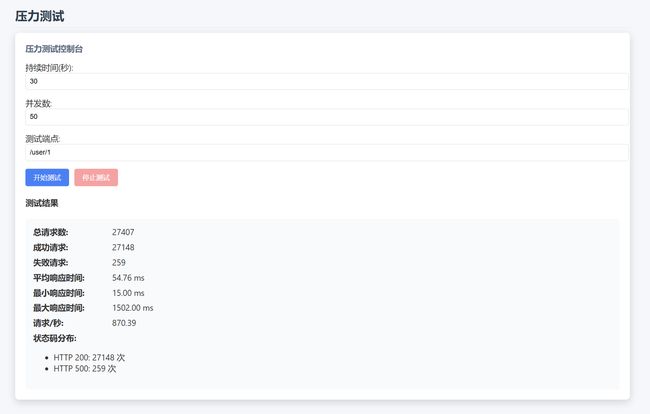Screen dimensions: 650x414
Task: Click the 测试端点 label
Action: (43, 139)
